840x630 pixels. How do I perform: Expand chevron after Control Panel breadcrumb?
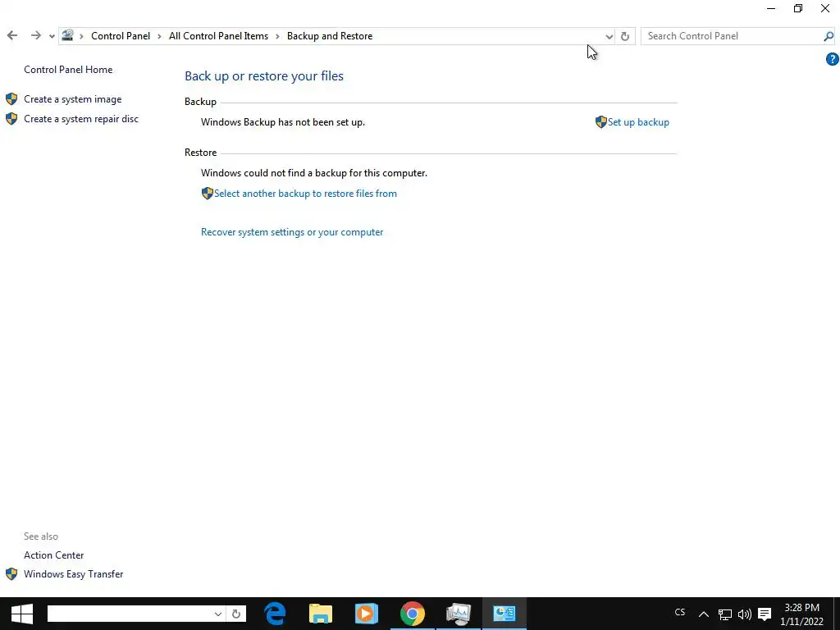[160, 36]
